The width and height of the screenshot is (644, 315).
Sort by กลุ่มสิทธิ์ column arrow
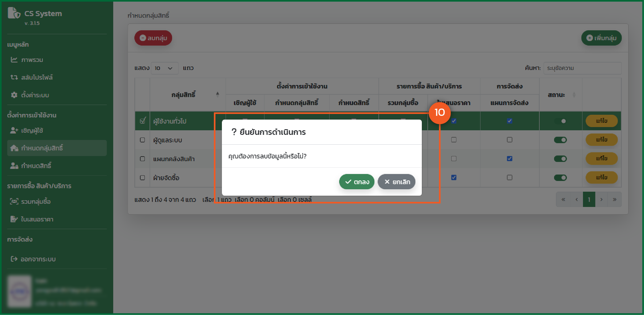point(217,94)
